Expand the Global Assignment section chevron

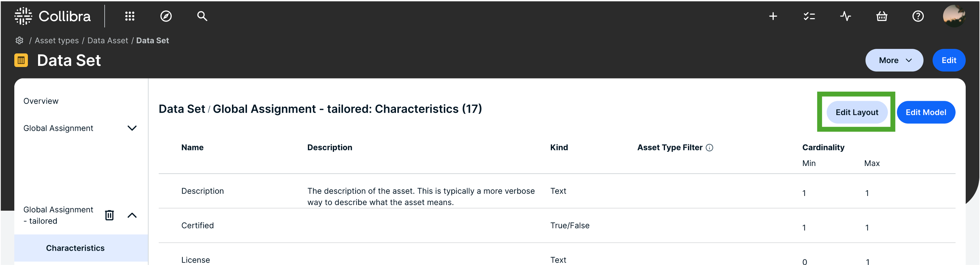click(132, 128)
